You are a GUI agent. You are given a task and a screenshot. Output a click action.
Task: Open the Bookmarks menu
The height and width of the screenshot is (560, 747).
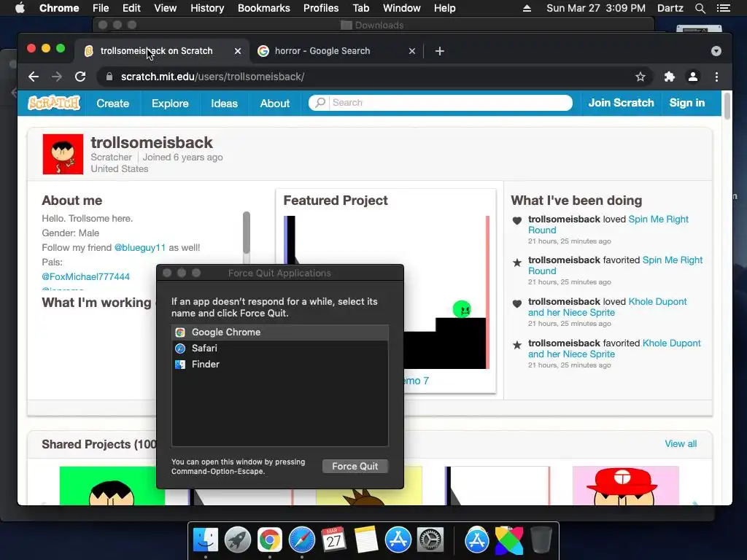pos(264,8)
